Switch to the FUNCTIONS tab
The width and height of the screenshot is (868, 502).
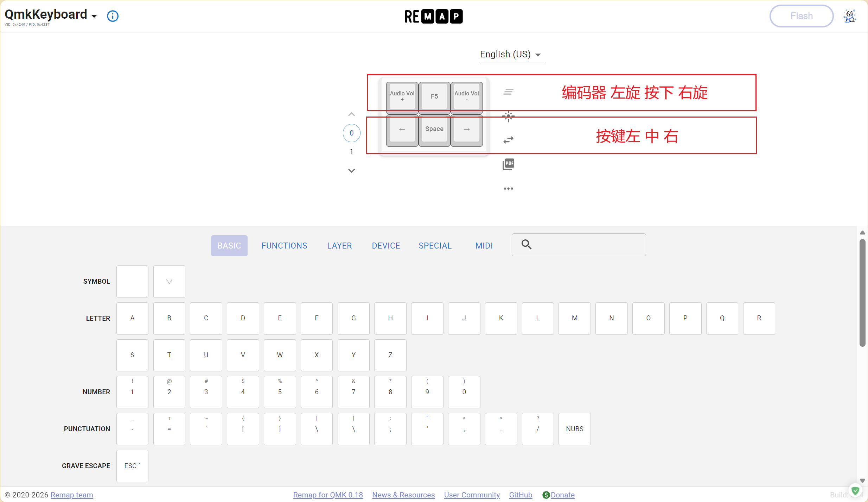(x=284, y=246)
